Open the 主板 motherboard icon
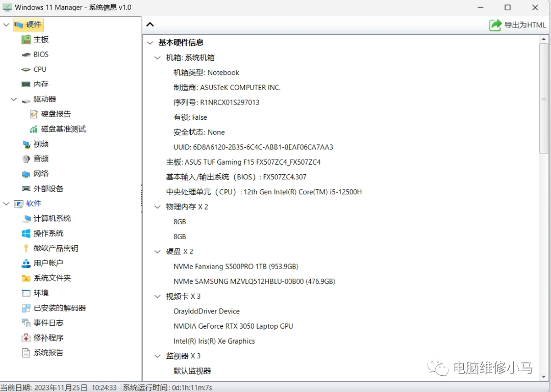Screen dimensions: 551x392 click(x=26, y=39)
